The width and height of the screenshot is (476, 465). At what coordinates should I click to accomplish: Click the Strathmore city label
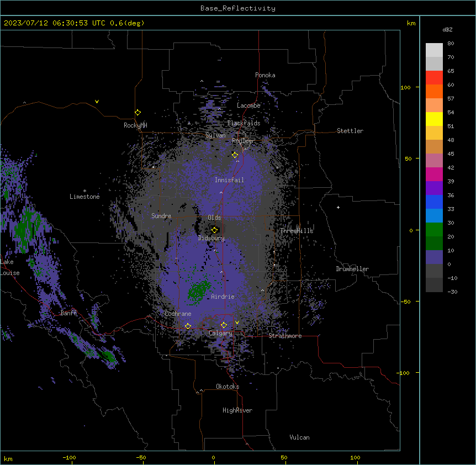[x=285, y=336]
